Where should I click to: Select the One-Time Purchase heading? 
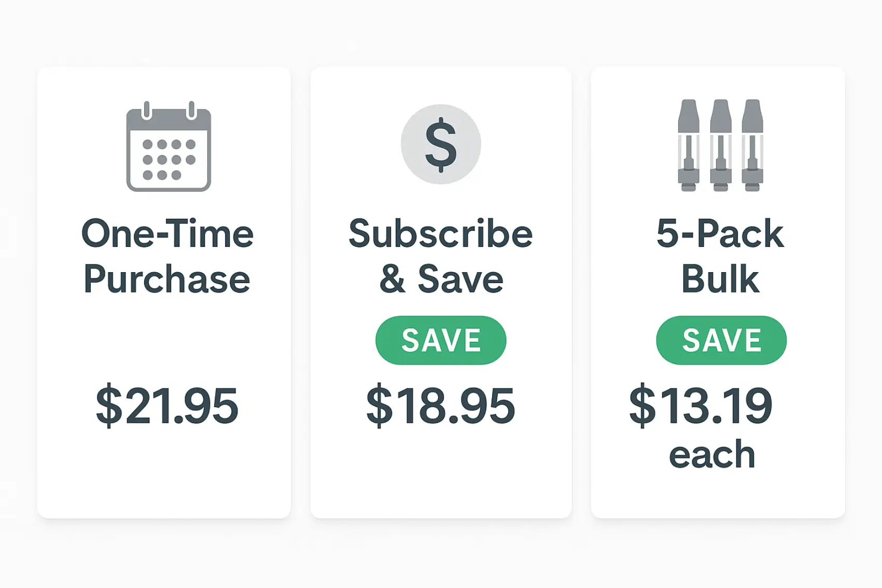[167, 256]
